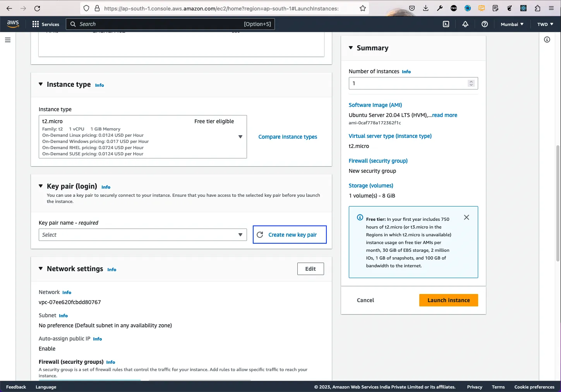Click the page vertical scrollbar
Screen dimensions: 561x392
[558, 203]
